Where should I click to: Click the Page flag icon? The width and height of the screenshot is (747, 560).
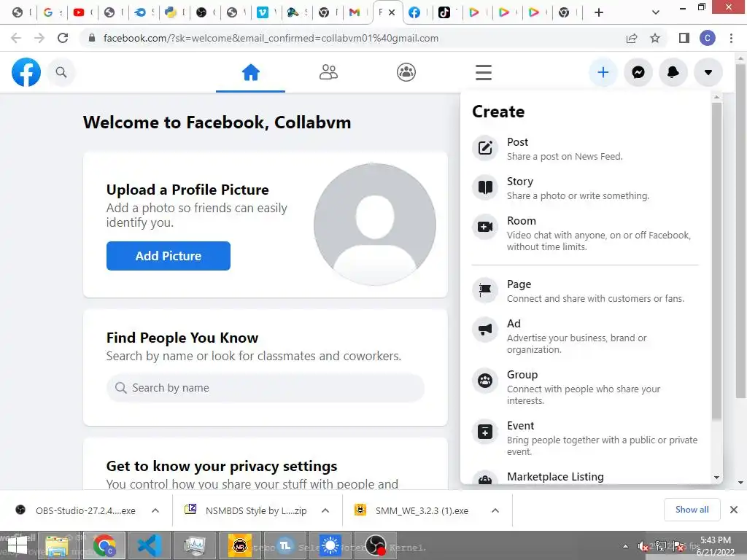(x=485, y=289)
